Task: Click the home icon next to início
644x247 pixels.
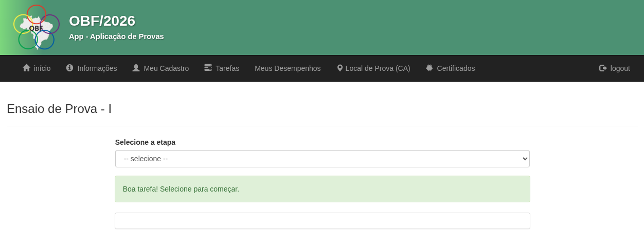Action: click(27, 68)
